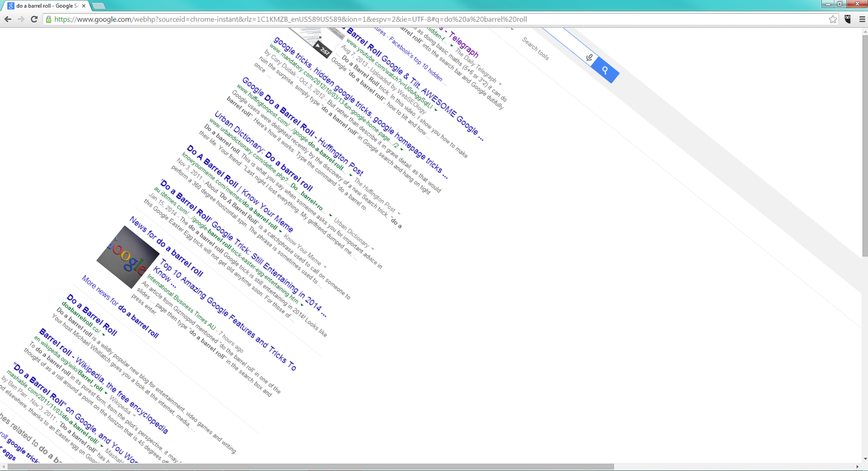Open '"Do a Barrel Roll" on Google, and You' result
Viewport: 868px width, 471px height.
[76, 414]
